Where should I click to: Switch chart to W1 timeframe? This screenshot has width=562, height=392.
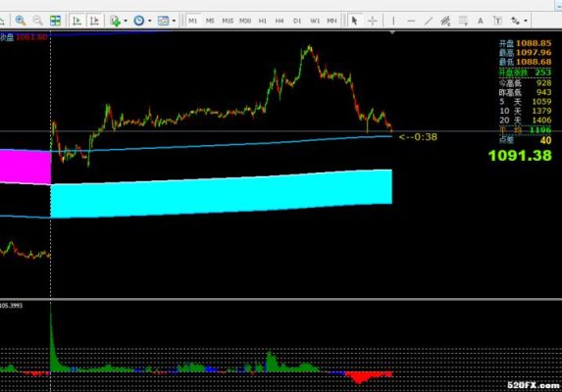coord(315,21)
